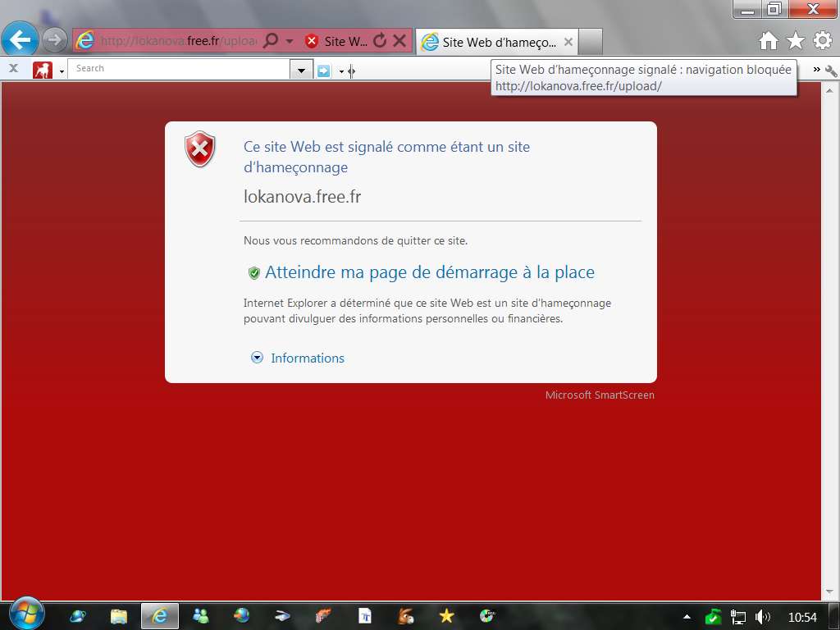
Task: Click Atteindre ma page de démarrage link
Action: 429,272
